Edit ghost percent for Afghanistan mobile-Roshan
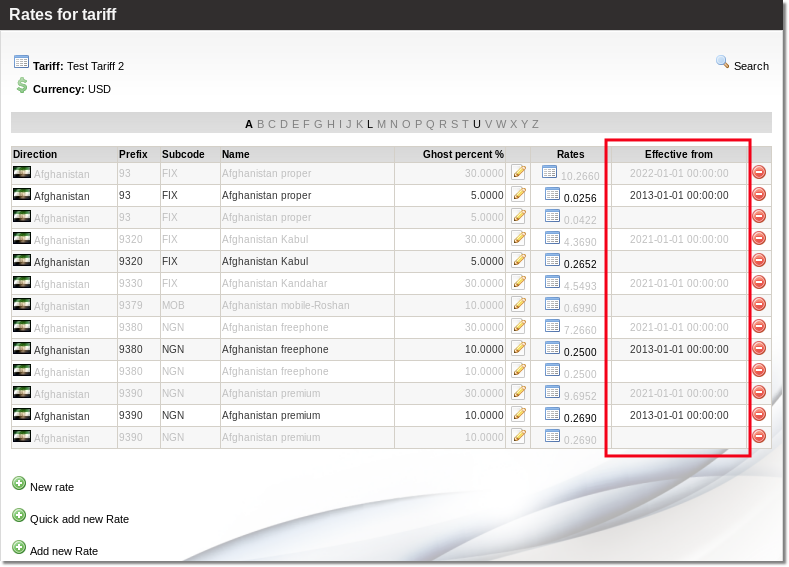 (x=518, y=304)
